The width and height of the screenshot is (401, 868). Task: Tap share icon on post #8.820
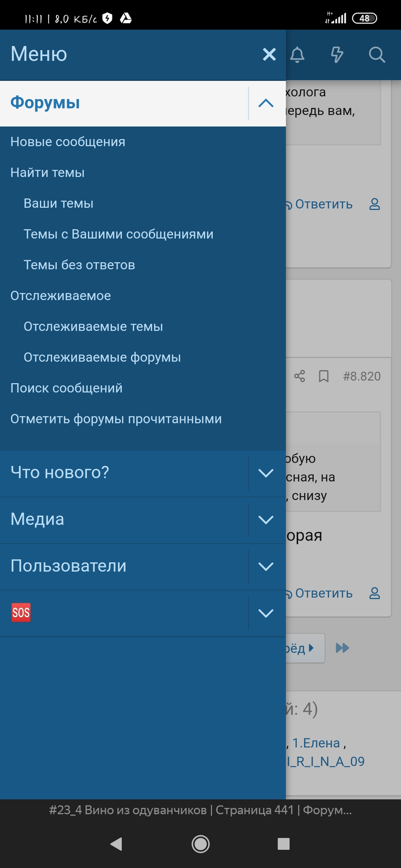[x=300, y=376]
